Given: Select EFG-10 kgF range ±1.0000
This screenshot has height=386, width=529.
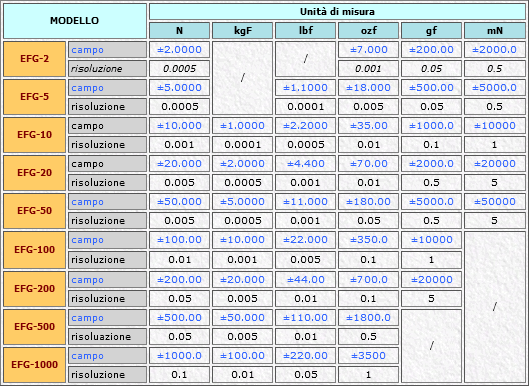Looking at the screenshot, I should coord(243,126).
